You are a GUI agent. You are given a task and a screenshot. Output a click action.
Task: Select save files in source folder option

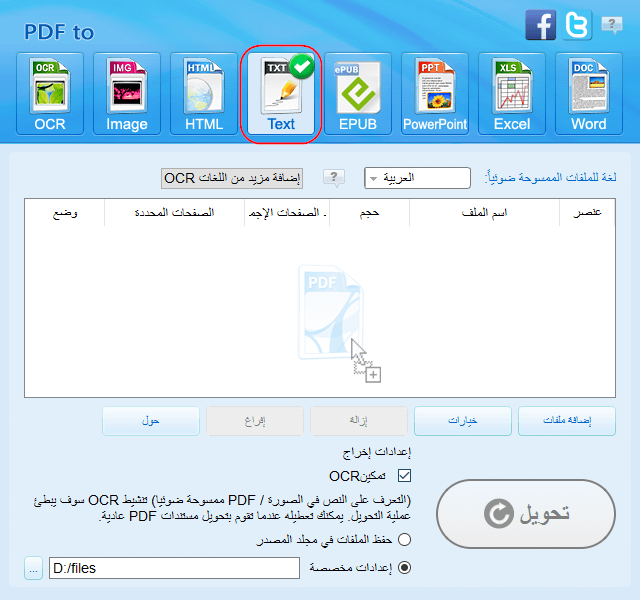pos(404,540)
